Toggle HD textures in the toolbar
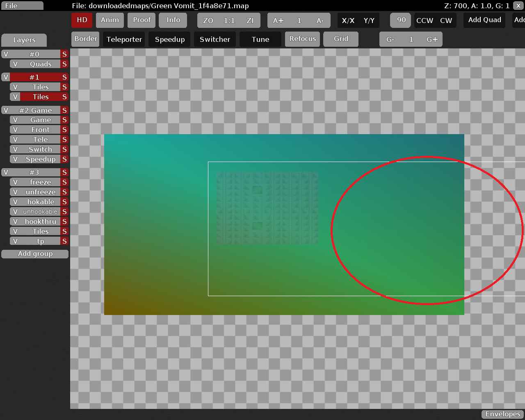Image resolution: width=525 pixels, height=420 pixels. coord(82,20)
